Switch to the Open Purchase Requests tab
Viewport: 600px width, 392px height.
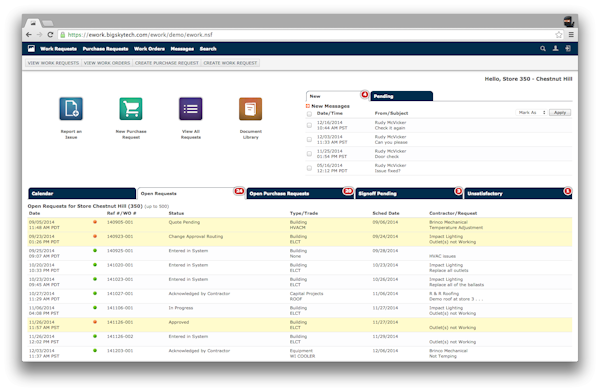tap(300, 193)
